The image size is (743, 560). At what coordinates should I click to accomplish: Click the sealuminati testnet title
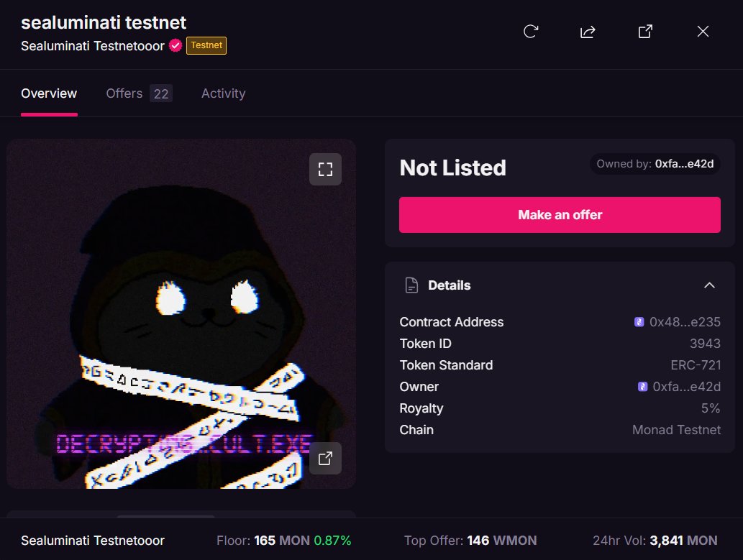104,23
